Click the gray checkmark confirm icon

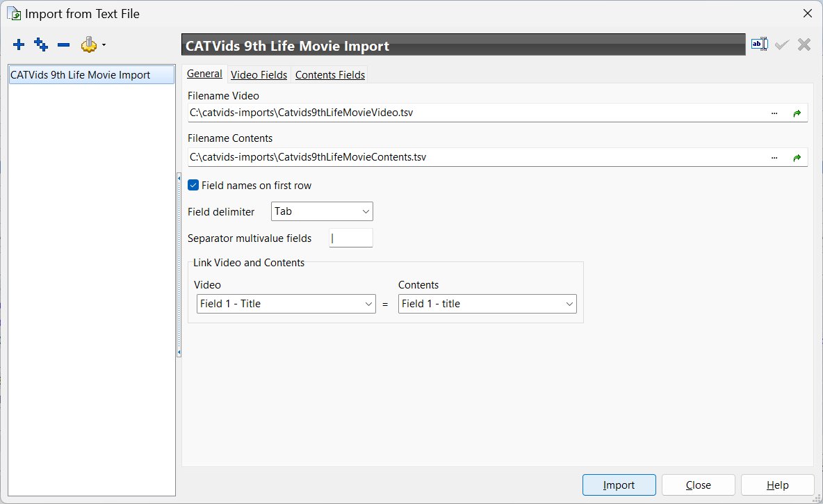tap(782, 44)
